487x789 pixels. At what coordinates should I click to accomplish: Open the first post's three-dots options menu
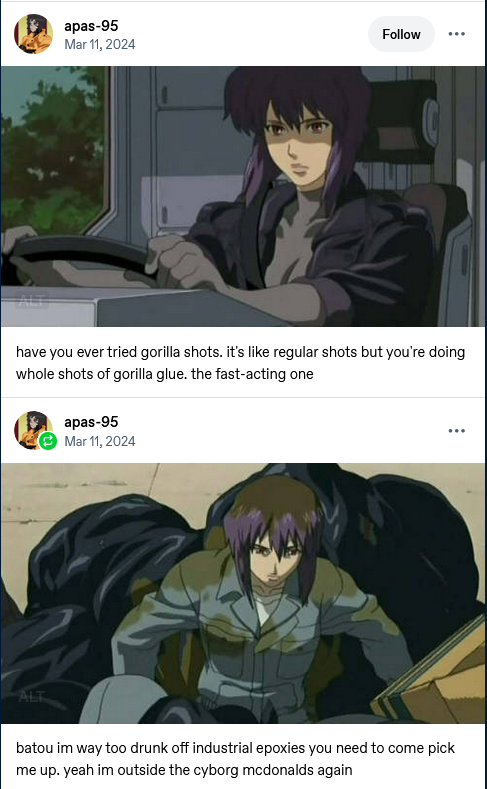[456, 34]
